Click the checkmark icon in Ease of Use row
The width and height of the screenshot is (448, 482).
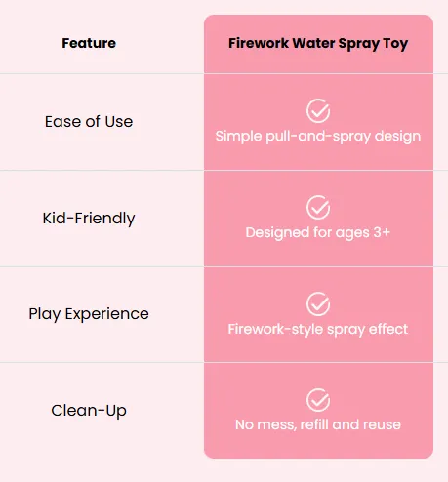click(x=318, y=111)
